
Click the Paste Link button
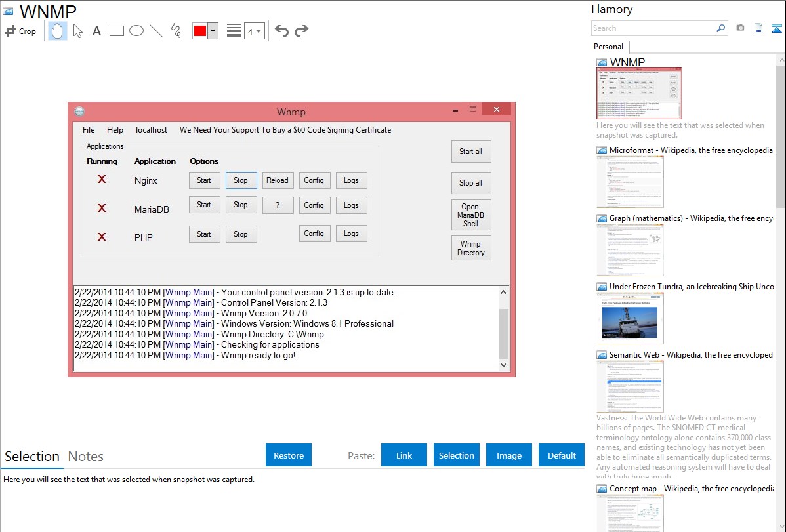(x=404, y=455)
